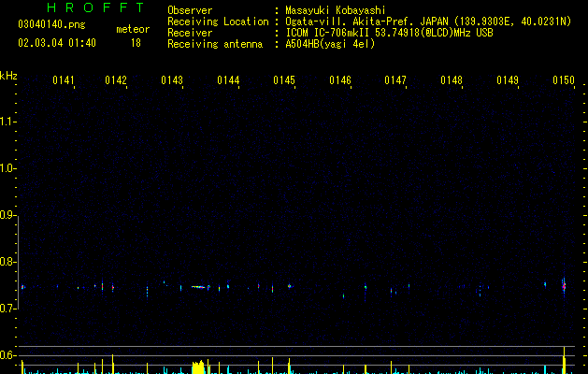Click time marker 0142
Viewport: 588px width, 374px height.
point(116,80)
